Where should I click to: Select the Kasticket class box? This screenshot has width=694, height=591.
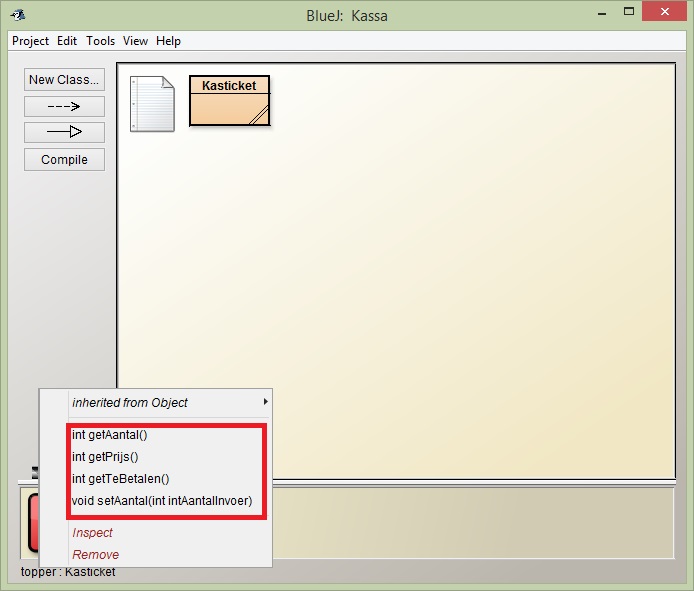point(229,101)
